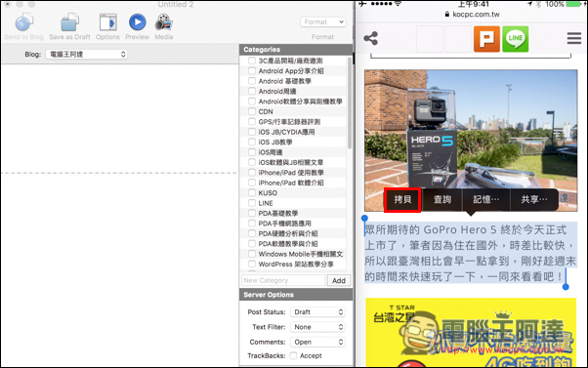Open the Comments dropdown
This screenshot has width=588, height=368.
(x=317, y=343)
